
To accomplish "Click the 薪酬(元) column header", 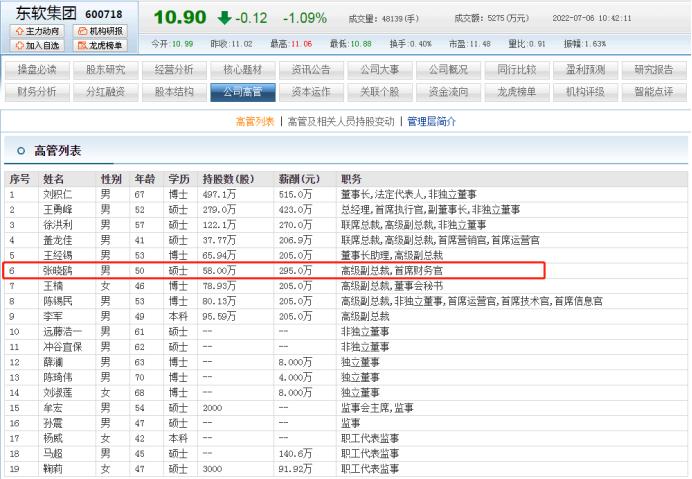I will (299, 179).
